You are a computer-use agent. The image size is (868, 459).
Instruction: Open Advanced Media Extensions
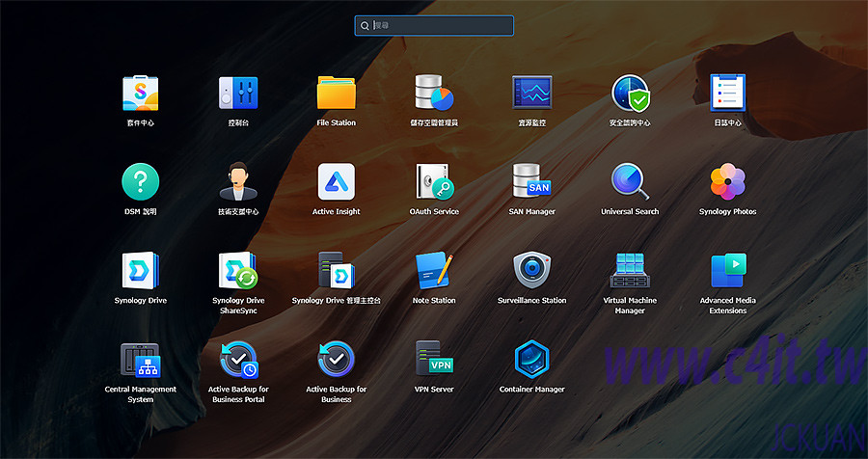[728, 271]
